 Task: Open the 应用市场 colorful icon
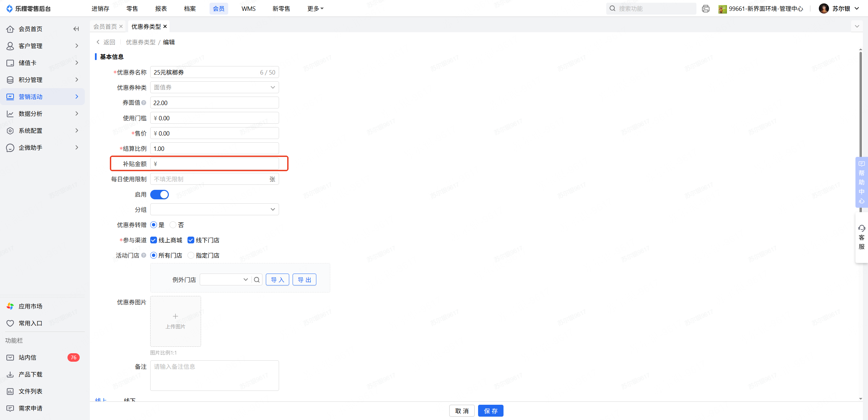10,306
